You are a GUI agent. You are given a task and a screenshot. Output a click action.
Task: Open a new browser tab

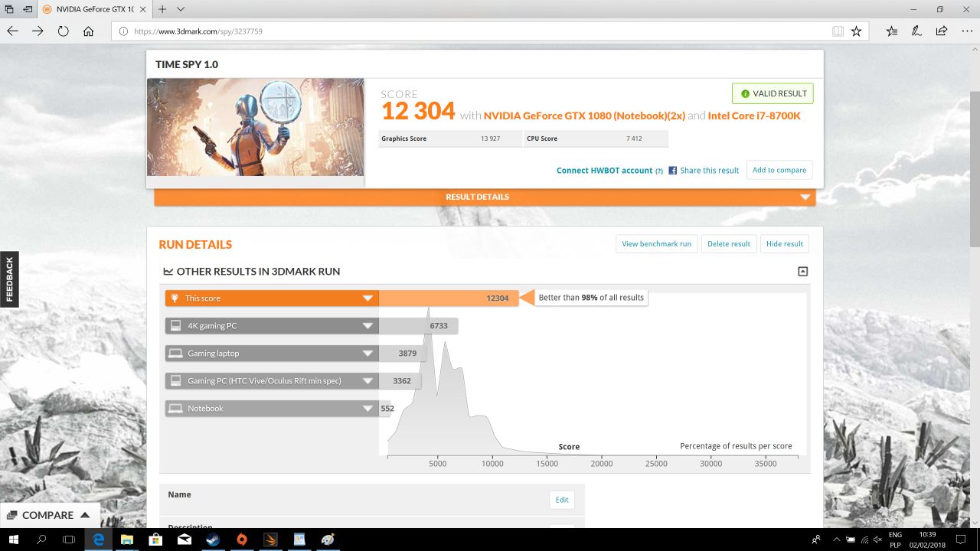point(163,9)
